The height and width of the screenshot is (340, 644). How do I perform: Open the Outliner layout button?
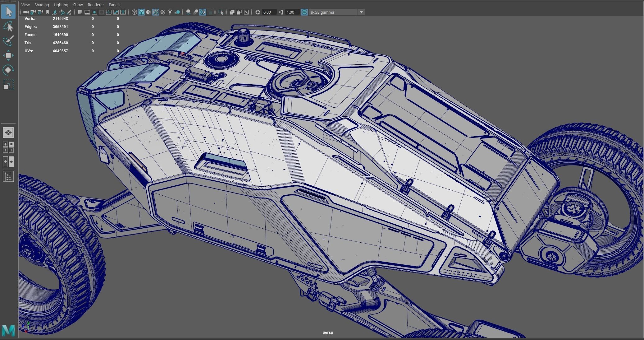pyautogui.click(x=8, y=176)
